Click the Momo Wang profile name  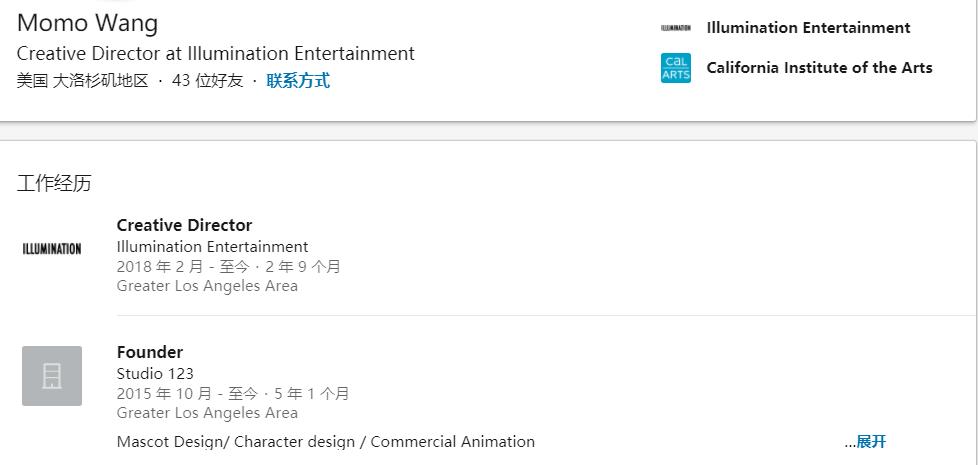(x=87, y=23)
